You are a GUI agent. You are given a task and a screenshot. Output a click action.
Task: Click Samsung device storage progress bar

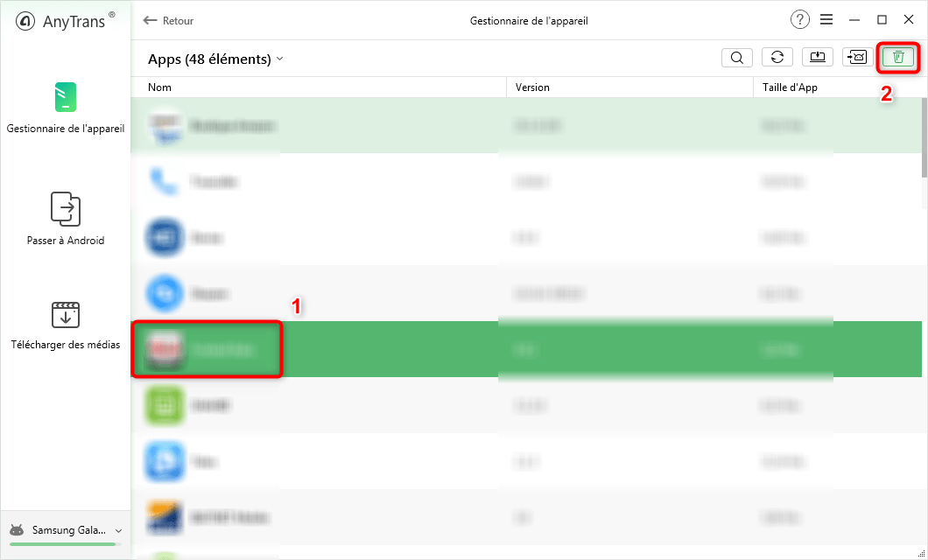[65, 544]
